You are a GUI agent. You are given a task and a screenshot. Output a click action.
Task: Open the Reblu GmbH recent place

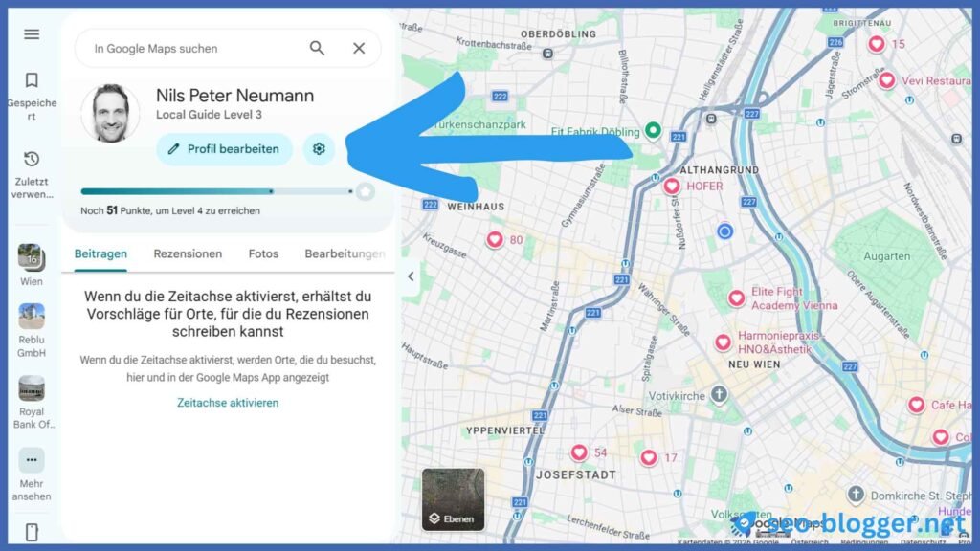[32, 316]
